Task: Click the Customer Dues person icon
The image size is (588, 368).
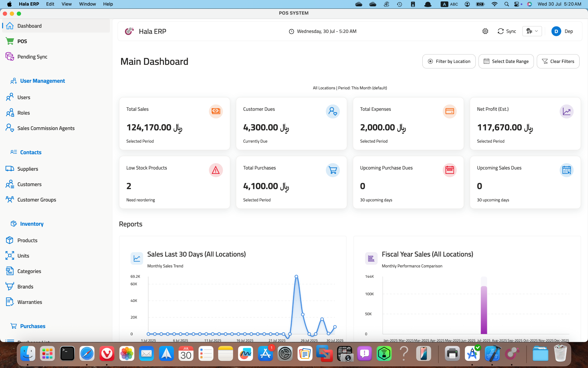Action: pyautogui.click(x=333, y=111)
